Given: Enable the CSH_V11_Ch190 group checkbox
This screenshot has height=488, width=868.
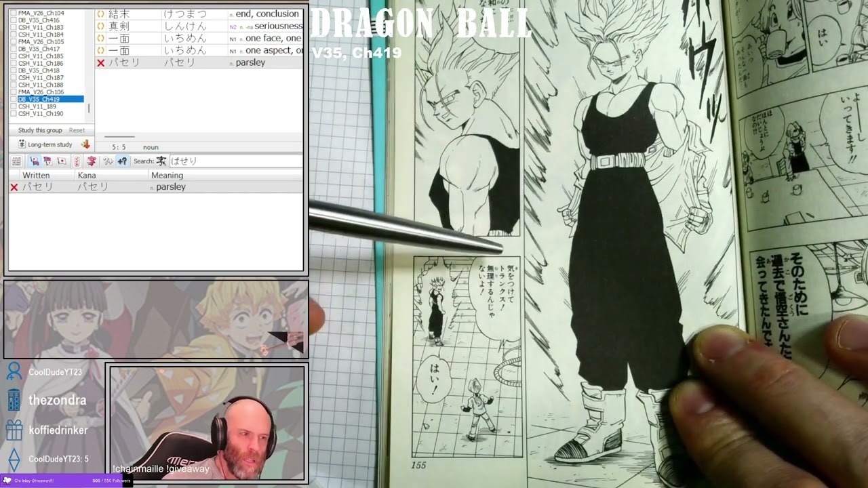Looking at the screenshot, I should click(14, 114).
